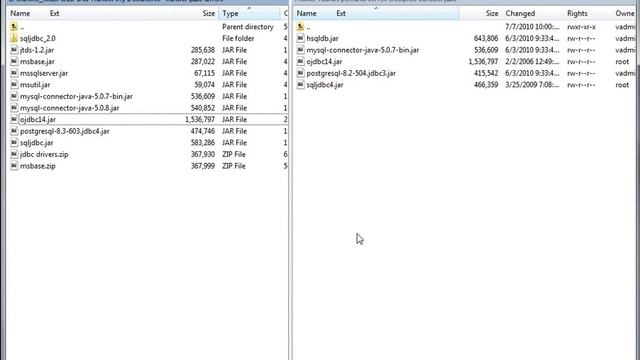
Task: Select msbase.jar file name
Action: tap(37, 62)
